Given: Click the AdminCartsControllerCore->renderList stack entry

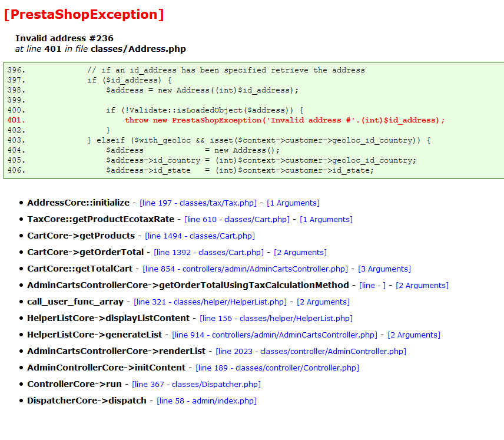Looking at the screenshot, I should pos(116,351).
